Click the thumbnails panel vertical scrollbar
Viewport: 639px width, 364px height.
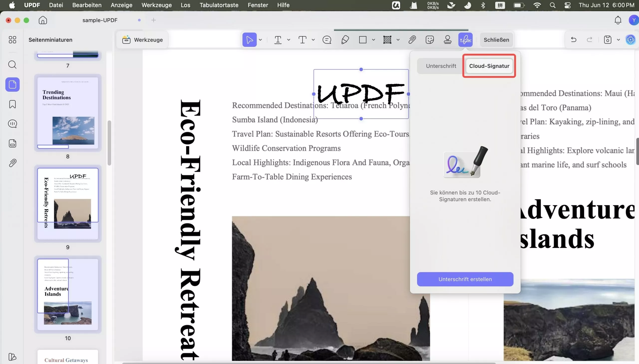coord(109,143)
